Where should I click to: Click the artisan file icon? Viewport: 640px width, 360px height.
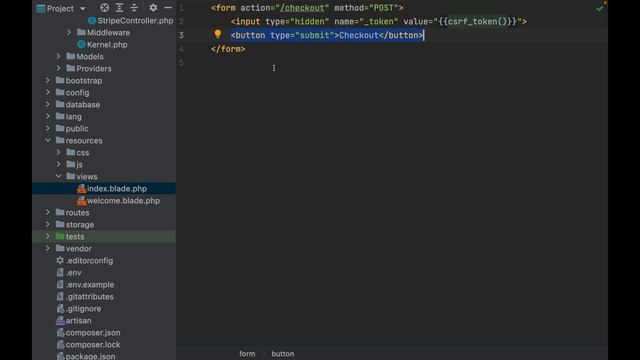60,320
